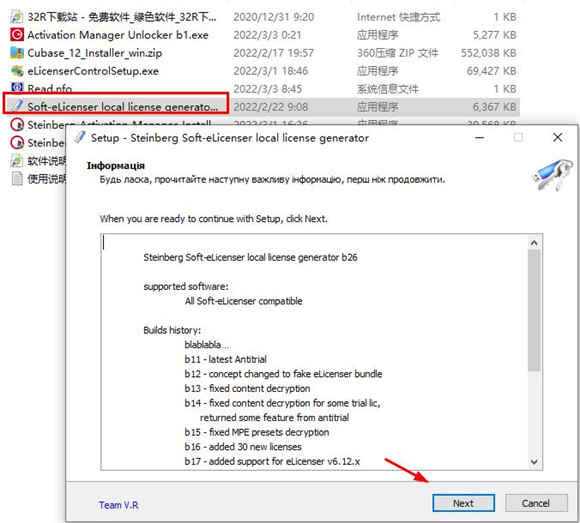Click the 6,367 KB size cell
The height and width of the screenshot is (523, 580).
(x=494, y=107)
